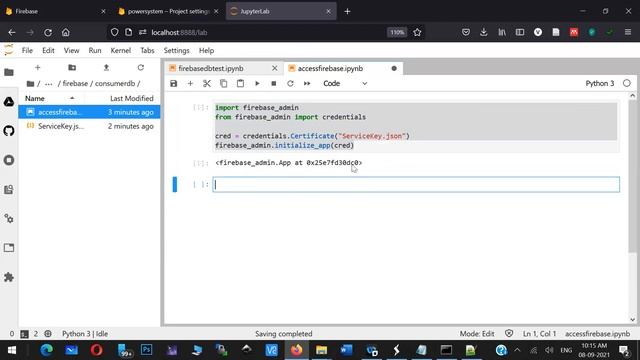Go to root folder in breadcrumb
Image resolution: width=640 pixels, height=360 pixels.
pos(31,83)
